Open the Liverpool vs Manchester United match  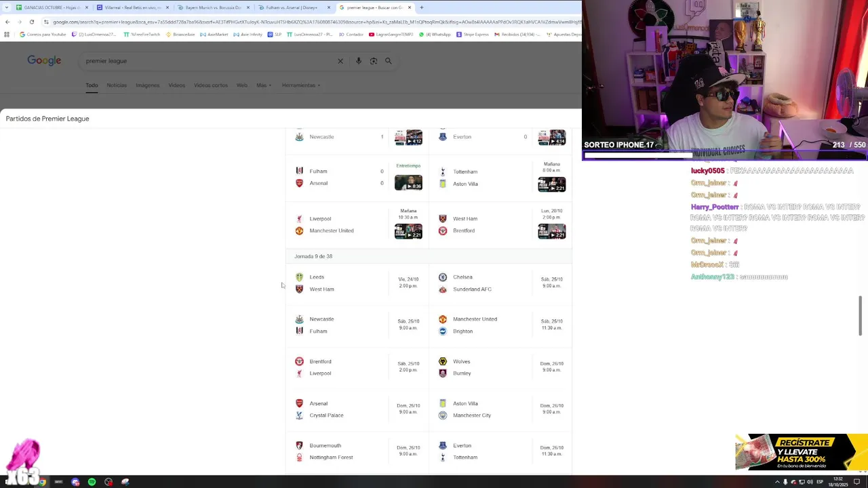357,224
